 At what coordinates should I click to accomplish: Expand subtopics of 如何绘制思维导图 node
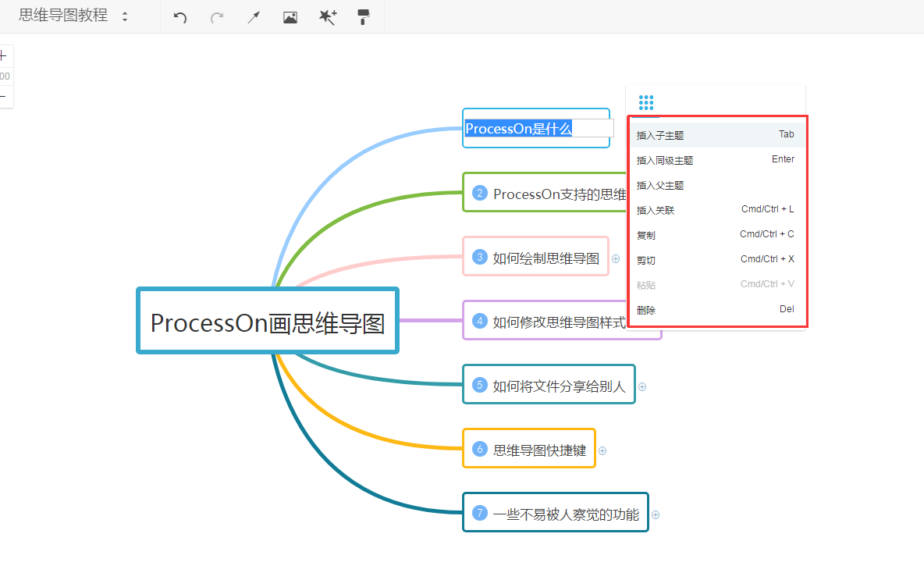616,257
